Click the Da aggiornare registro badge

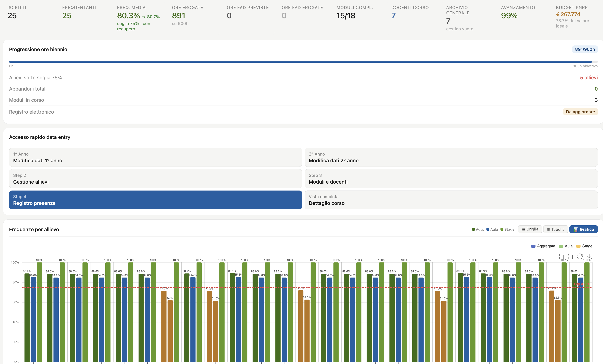coord(580,112)
